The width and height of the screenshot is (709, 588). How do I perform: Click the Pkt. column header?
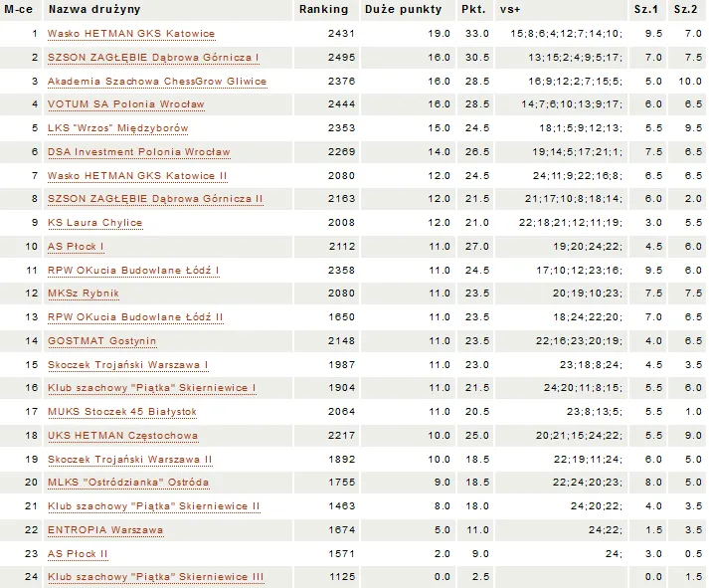473,9
